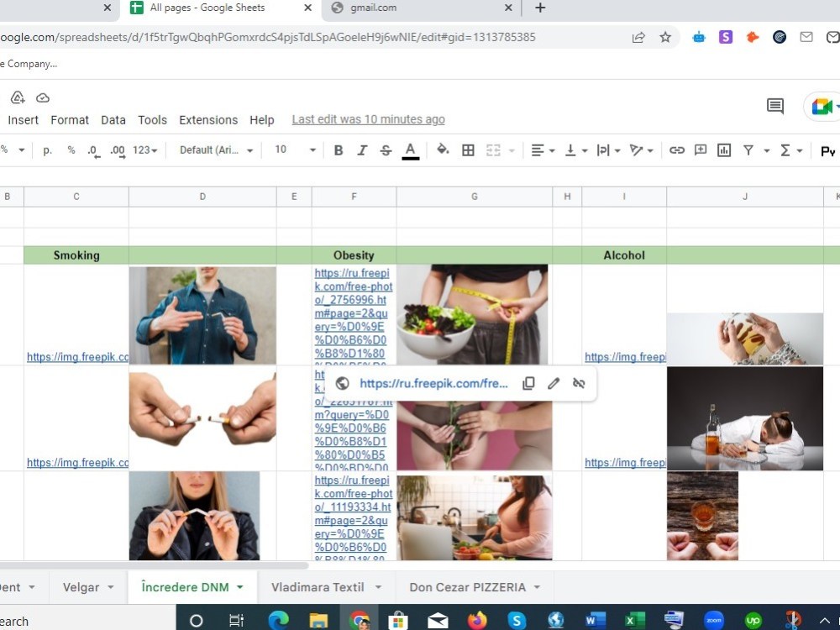The width and height of the screenshot is (840, 630).
Task: Decrease decimal places
Action: pyautogui.click(x=93, y=150)
